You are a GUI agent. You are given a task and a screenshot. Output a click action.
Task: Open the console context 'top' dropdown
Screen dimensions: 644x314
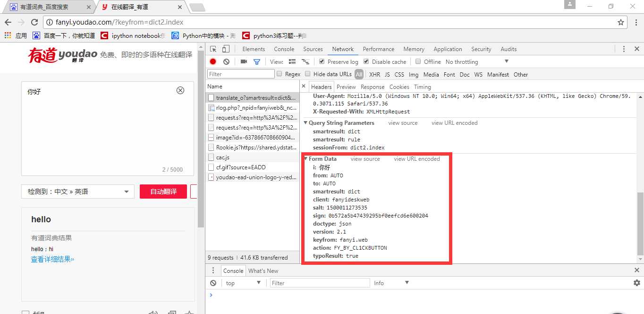pos(243,283)
